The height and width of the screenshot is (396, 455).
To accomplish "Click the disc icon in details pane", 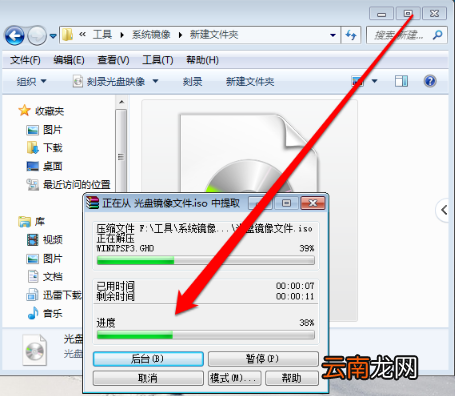I will [x=35, y=350].
